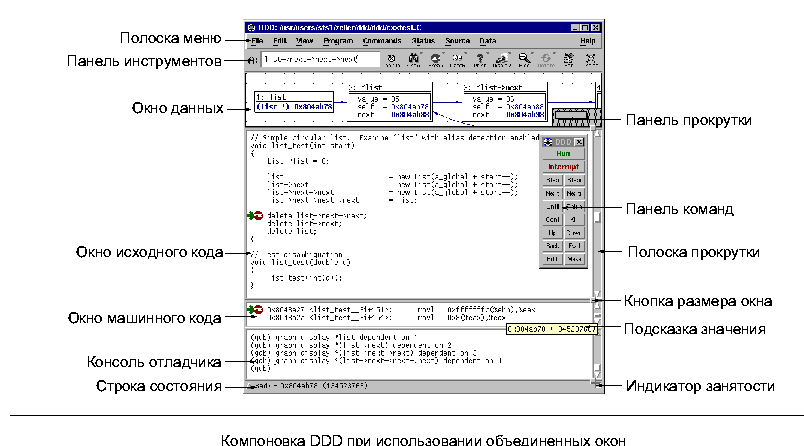804x446 pixels.
Task: Click the Print question-mark toolbar icon
Action: point(480,60)
